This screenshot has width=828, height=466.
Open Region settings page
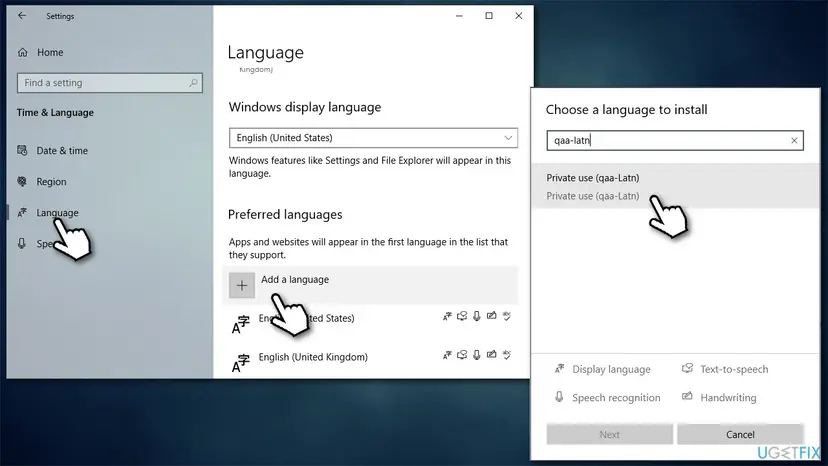point(51,182)
